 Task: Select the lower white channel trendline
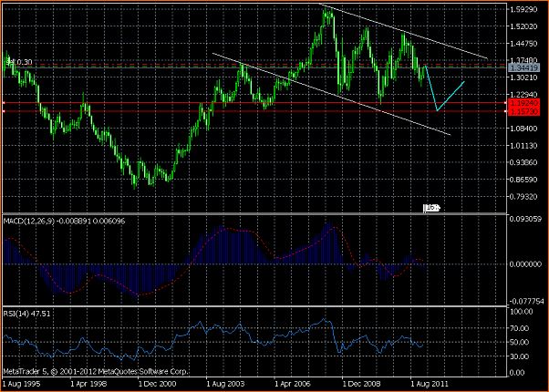pos(331,94)
